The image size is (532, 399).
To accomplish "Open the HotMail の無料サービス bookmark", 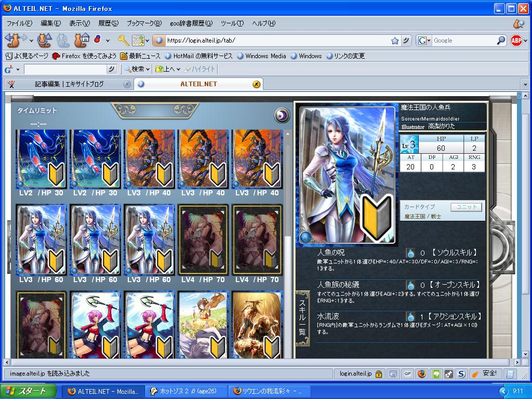I will pyautogui.click(x=198, y=56).
